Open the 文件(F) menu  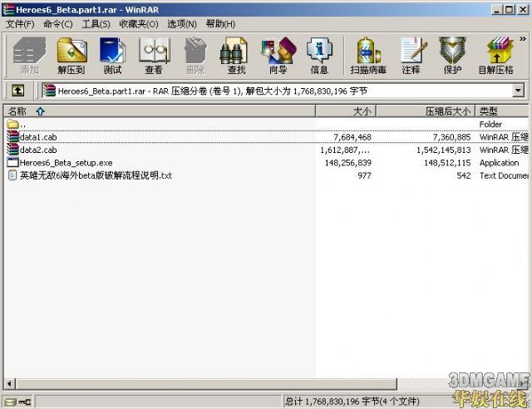[x=20, y=24]
